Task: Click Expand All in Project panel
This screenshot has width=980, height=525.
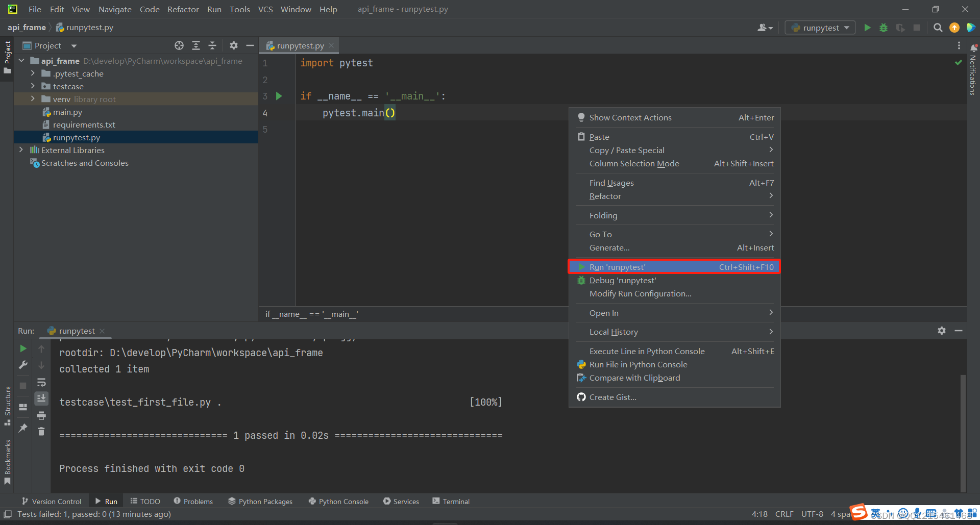Action: [x=196, y=45]
